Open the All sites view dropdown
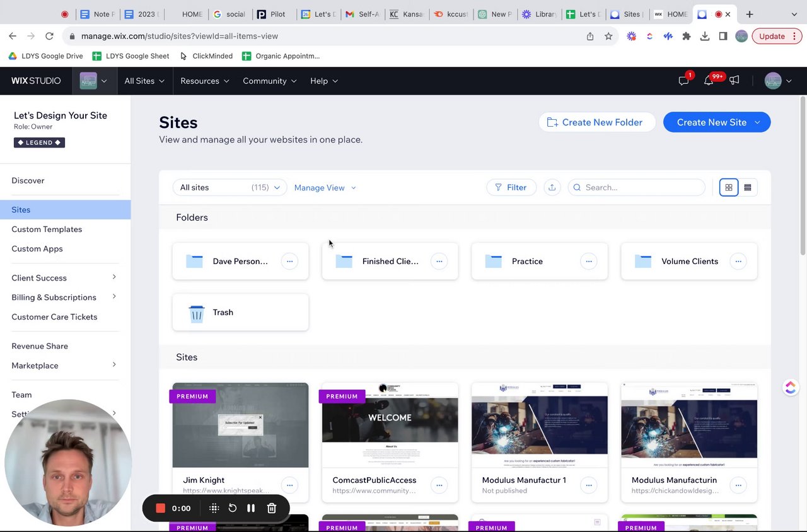Viewport: 807px width, 532px height. (229, 187)
